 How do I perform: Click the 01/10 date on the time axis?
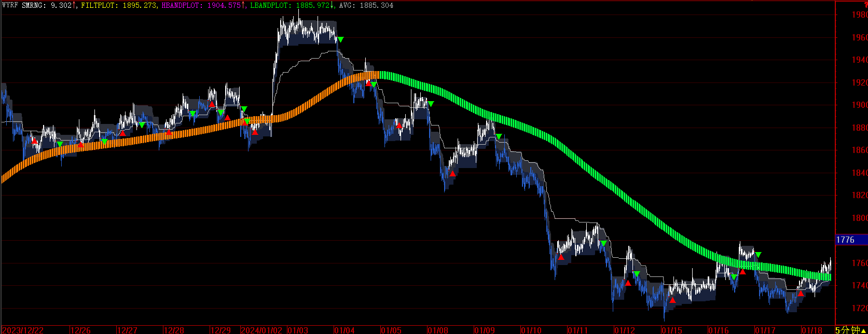coord(531,330)
